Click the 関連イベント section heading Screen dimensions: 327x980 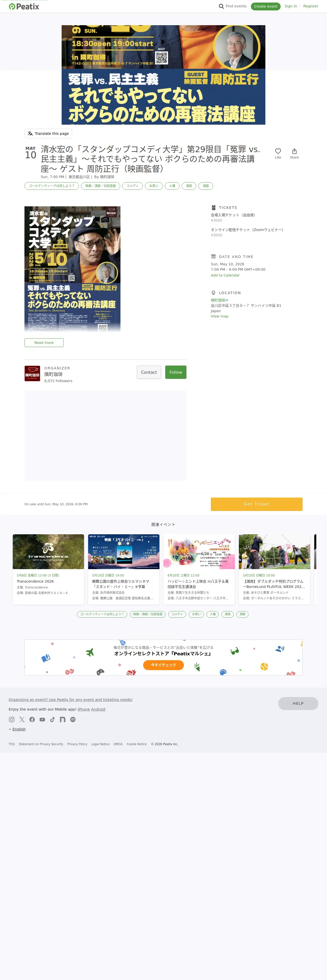pyautogui.click(x=163, y=525)
